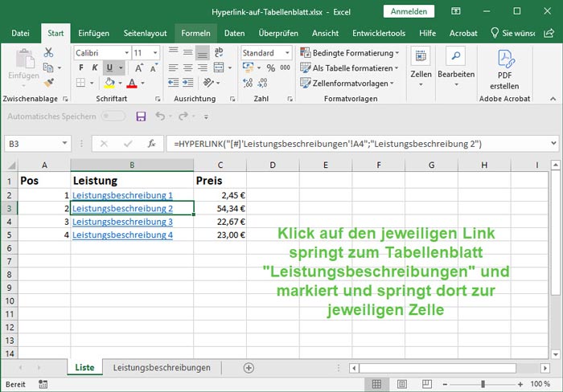Open the Datei tab

[x=20, y=34]
